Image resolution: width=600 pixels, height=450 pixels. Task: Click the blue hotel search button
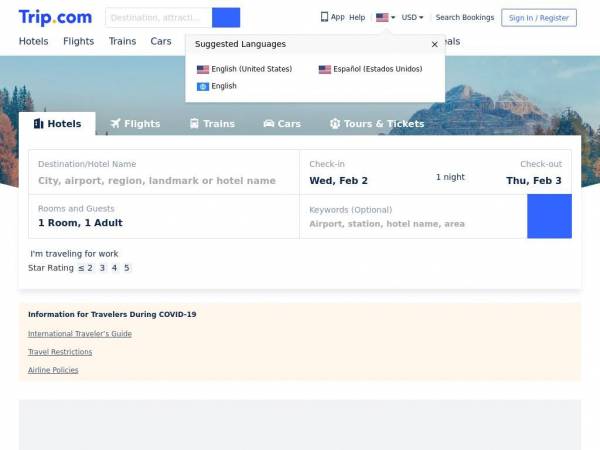pyautogui.click(x=549, y=216)
